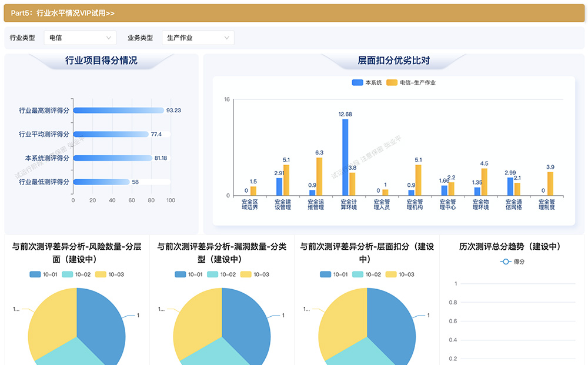Click the 12.68 blue bar for 安全计算环境
Image resolution: width=588 pixels, height=365 pixels.
pos(345,158)
